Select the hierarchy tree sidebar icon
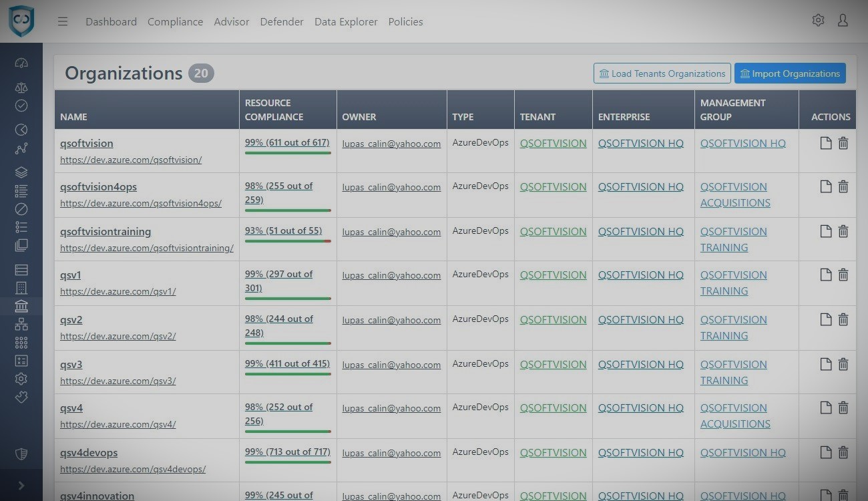 [x=21, y=324]
